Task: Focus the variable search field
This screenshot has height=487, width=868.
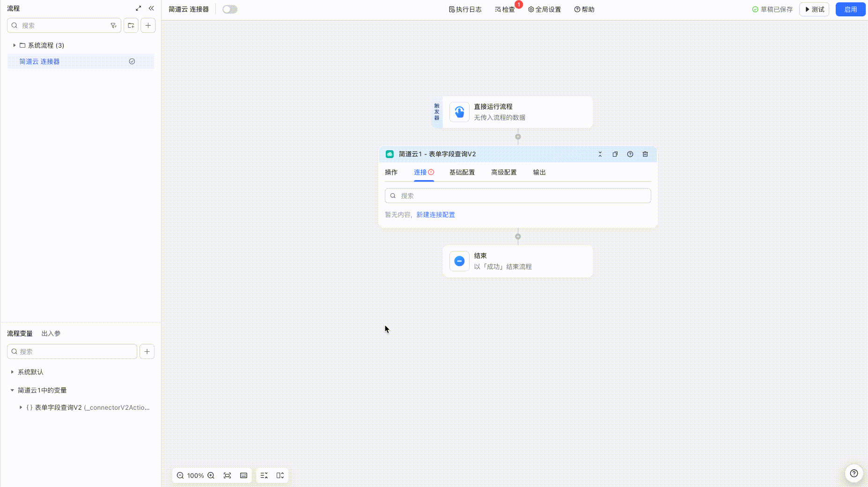Action: [72, 351]
